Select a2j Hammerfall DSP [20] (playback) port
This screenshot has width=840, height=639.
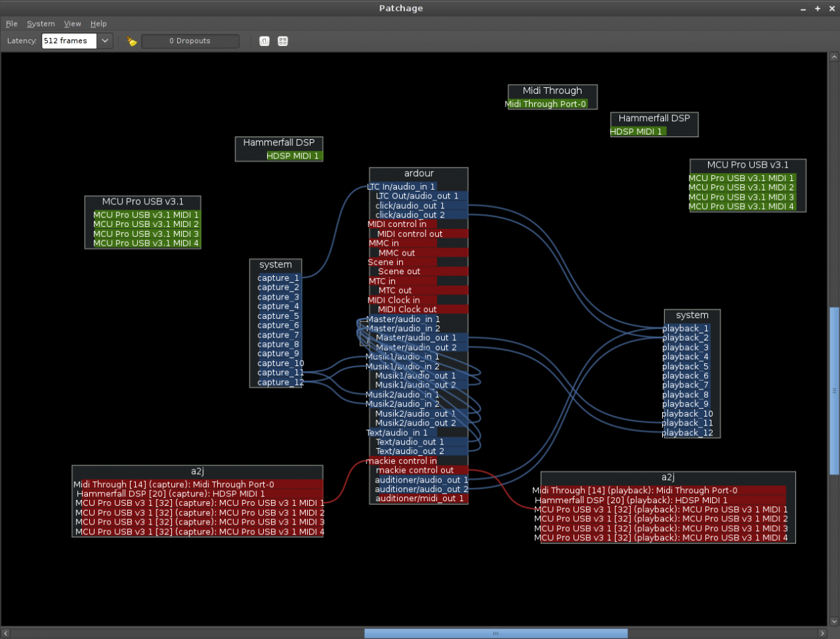(x=659, y=500)
